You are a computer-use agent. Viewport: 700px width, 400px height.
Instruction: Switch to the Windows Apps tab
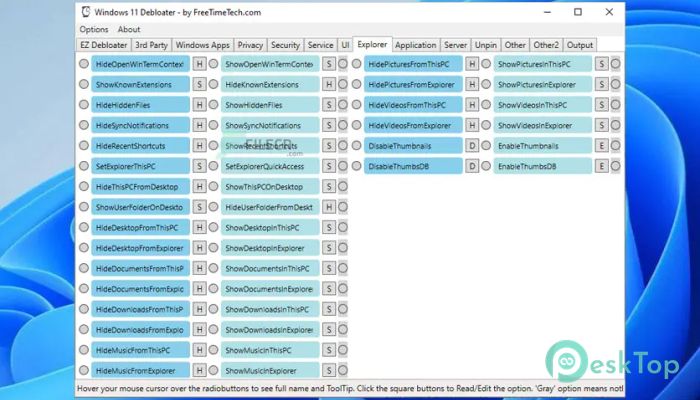click(202, 45)
